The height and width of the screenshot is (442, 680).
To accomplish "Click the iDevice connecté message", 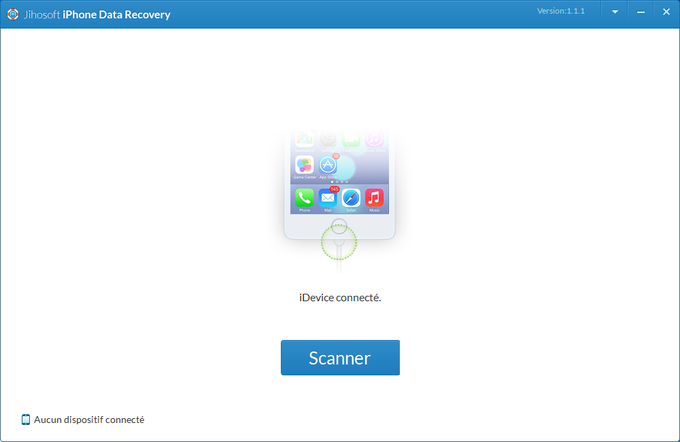I will (340, 298).
